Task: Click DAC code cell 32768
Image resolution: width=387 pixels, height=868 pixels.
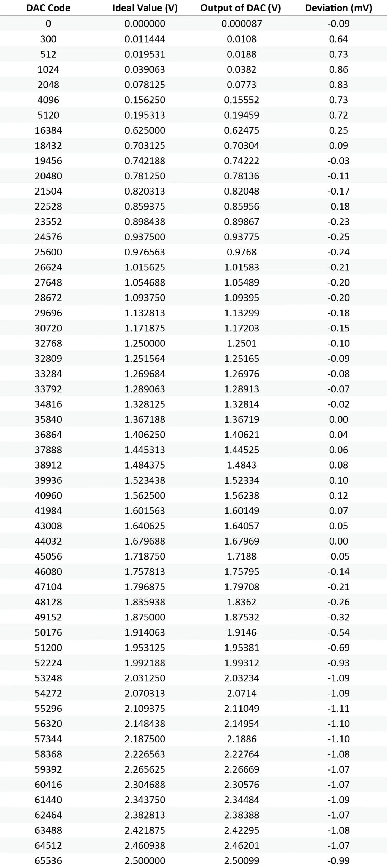Action: coord(48,344)
